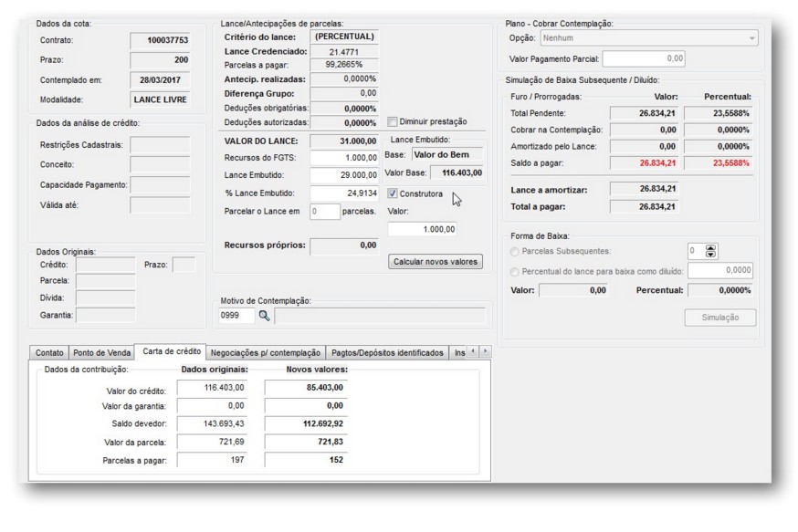Viewport: 798px width, 532px height.
Task: Select Percentual do lance para baixa como diluído
Action: point(515,272)
